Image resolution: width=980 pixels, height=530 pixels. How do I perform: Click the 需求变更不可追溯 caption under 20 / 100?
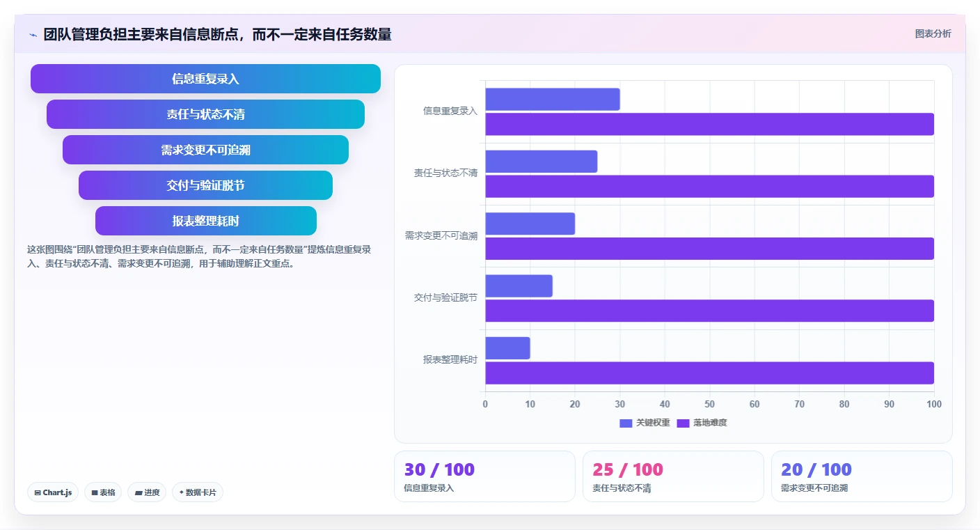(x=814, y=488)
